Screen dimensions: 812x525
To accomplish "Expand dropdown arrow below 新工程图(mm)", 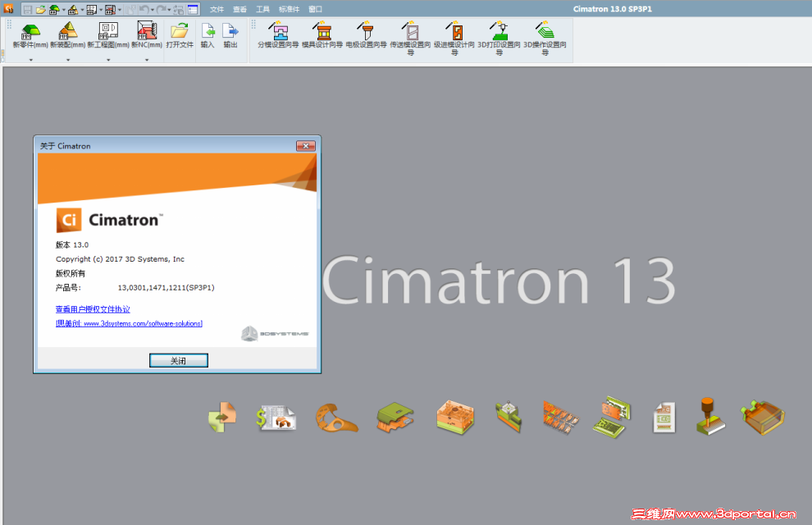I will coord(108,60).
